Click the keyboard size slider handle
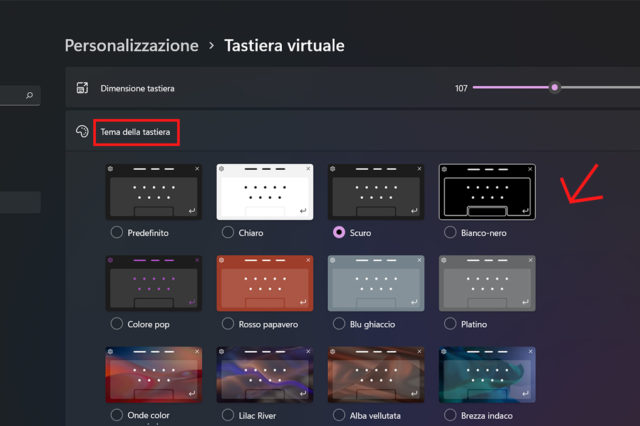Screen dimensions: 640x426 tap(554, 87)
